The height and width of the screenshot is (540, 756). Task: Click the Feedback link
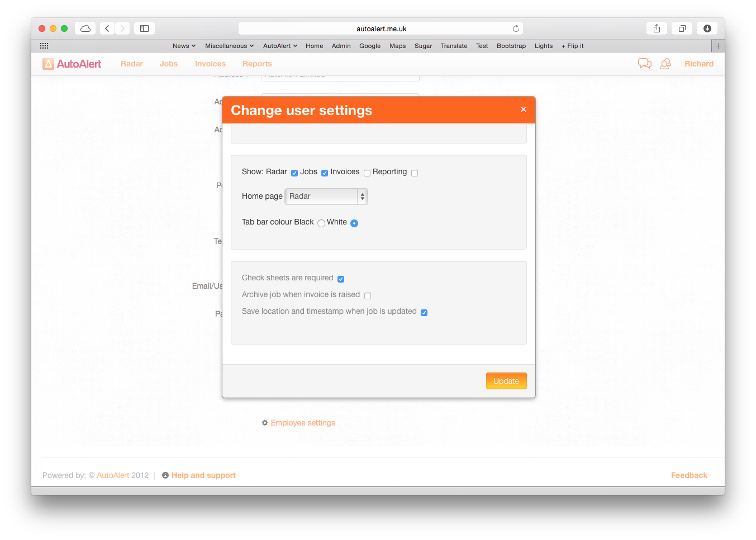pos(689,475)
